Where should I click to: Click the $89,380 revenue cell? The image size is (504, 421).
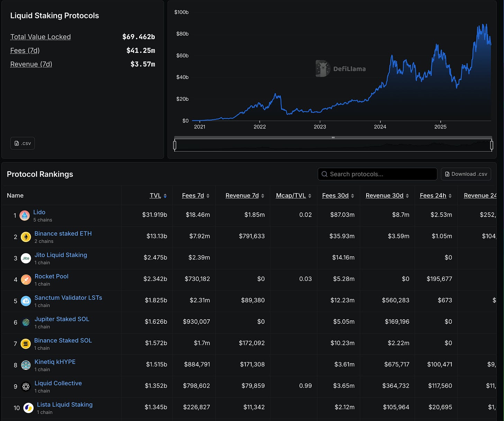point(253,300)
